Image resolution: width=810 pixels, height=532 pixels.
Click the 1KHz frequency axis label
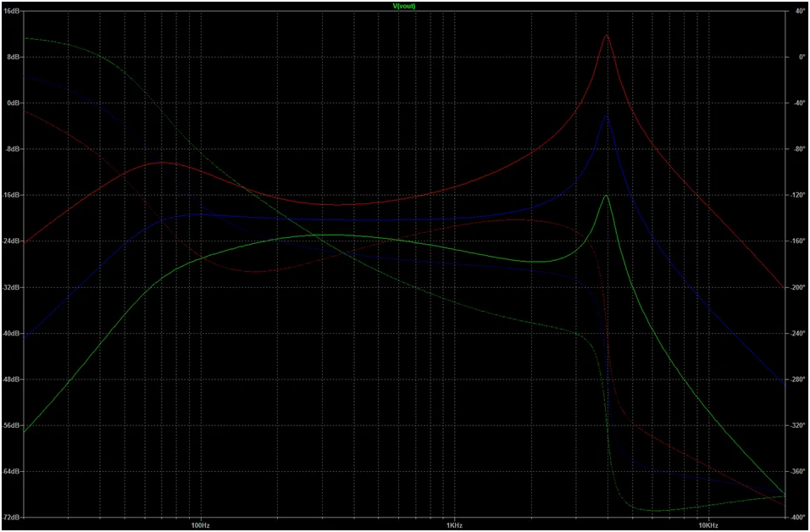[454, 524]
